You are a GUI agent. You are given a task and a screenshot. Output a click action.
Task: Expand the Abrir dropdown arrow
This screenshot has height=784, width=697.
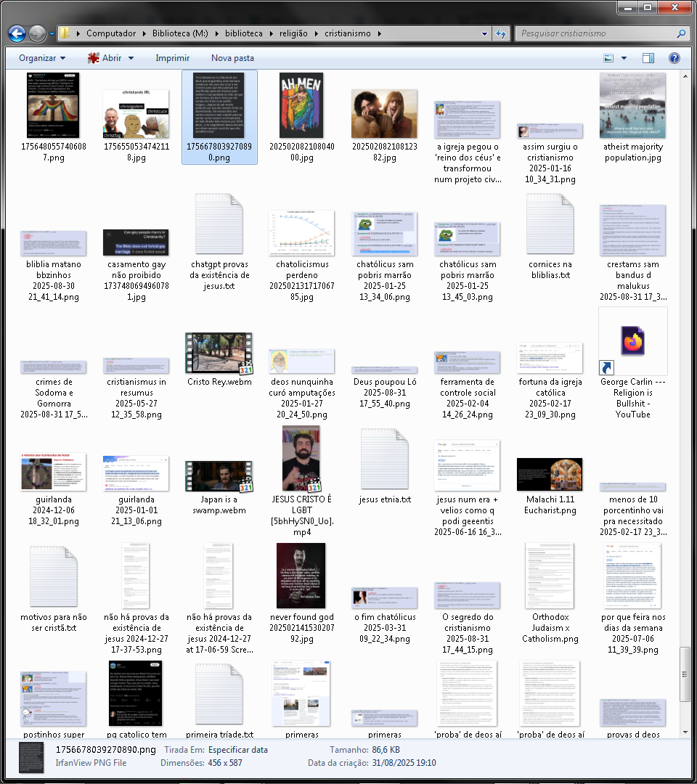tap(131, 58)
